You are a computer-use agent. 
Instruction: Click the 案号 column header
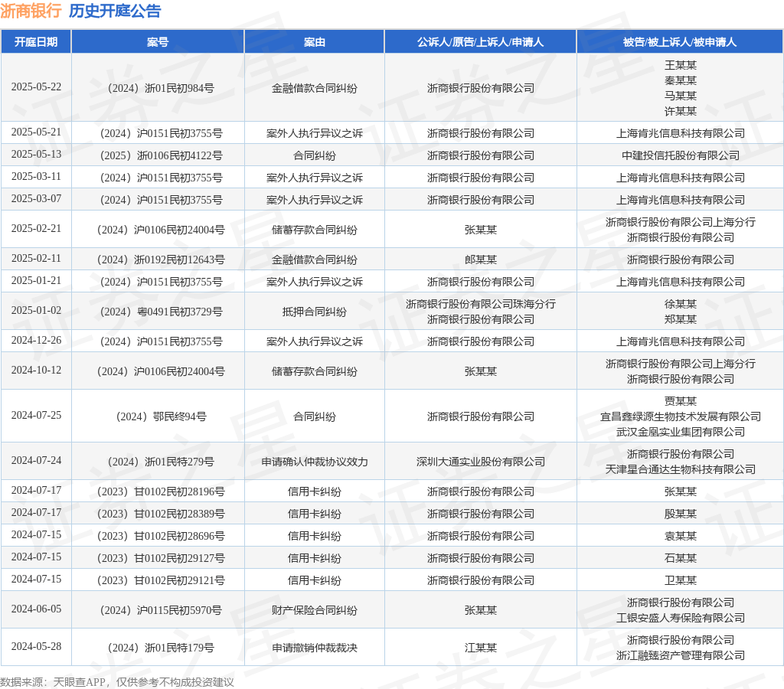click(158, 42)
